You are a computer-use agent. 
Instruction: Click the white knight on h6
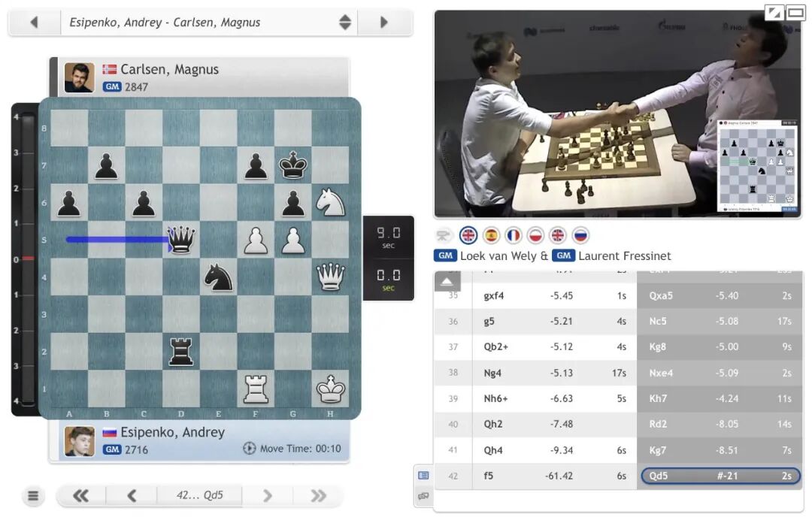click(x=330, y=202)
